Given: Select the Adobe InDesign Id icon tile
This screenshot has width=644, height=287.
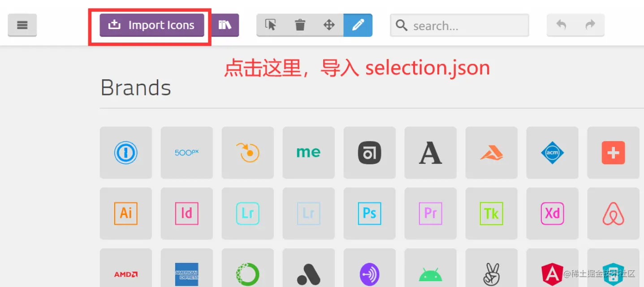Looking at the screenshot, I should click(x=187, y=214).
